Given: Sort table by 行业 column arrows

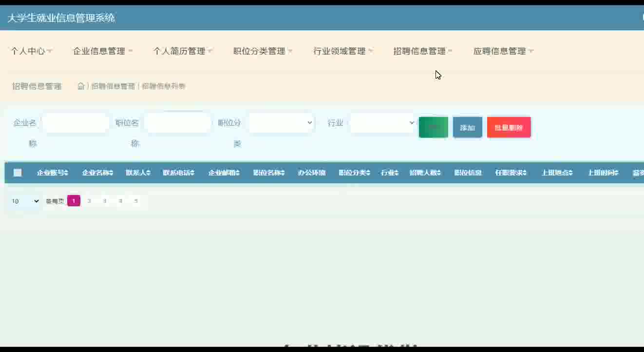Looking at the screenshot, I should pos(397,173).
